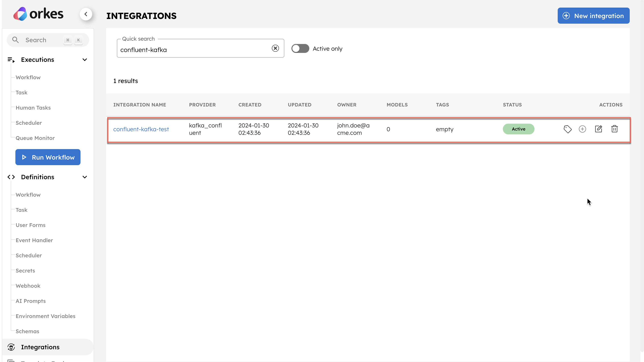644x362 pixels.
Task: Add a model to confluent-kafka-test integration
Action: (x=582, y=129)
